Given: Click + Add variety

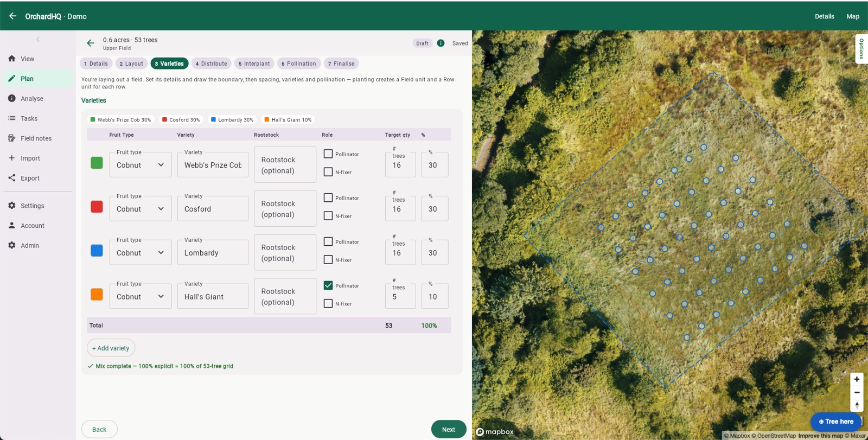Looking at the screenshot, I should pyautogui.click(x=111, y=348).
